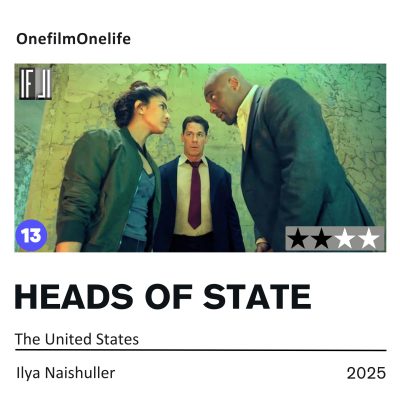Click the maroon necktie in the image
The height and width of the screenshot is (400, 400).
coord(195,194)
